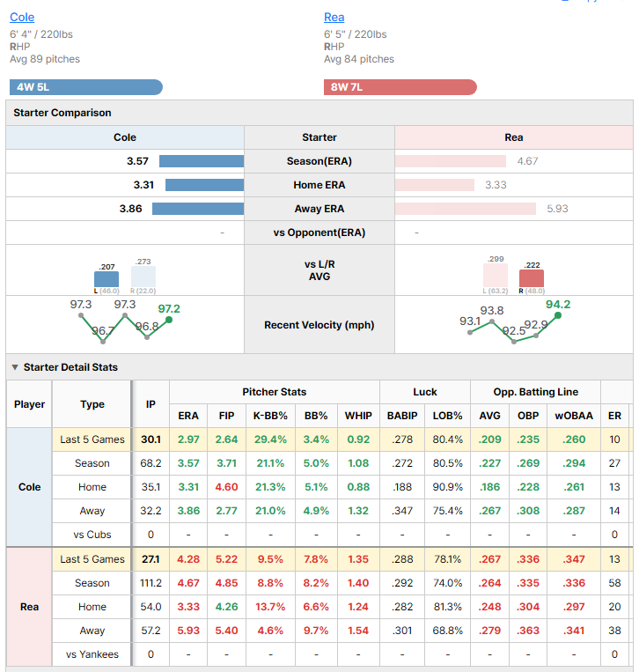Click Cole's Season WHIP value 1.08

tap(358, 463)
